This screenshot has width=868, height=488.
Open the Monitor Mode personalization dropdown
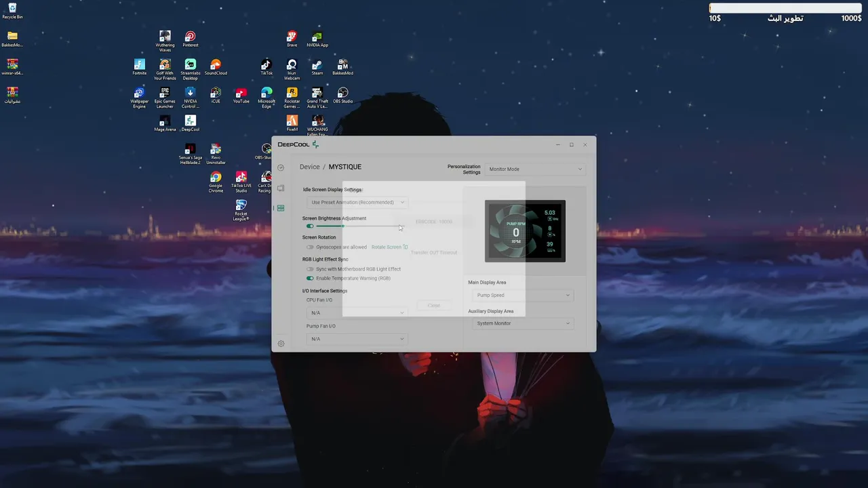(535, 169)
